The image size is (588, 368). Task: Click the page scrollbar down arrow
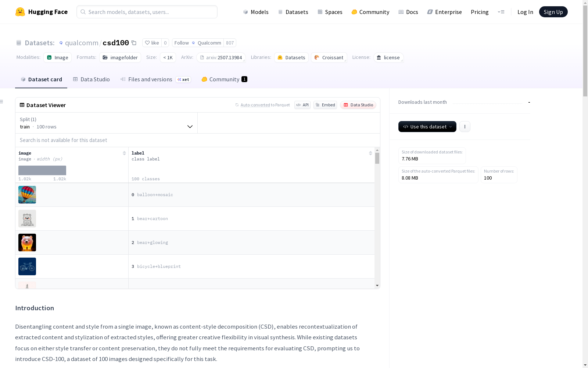point(585,365)
